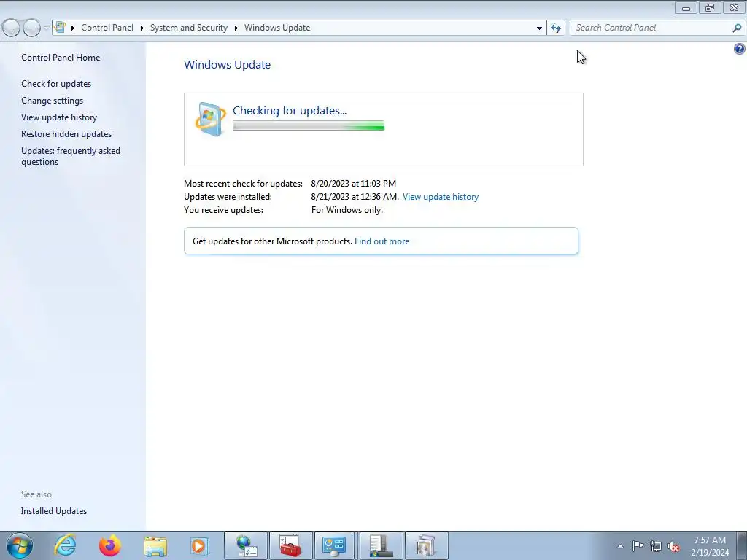The width and height of the screenshot is (747, 560).
Task: Click Check for updates in sidebar
Action: point(56,83)
